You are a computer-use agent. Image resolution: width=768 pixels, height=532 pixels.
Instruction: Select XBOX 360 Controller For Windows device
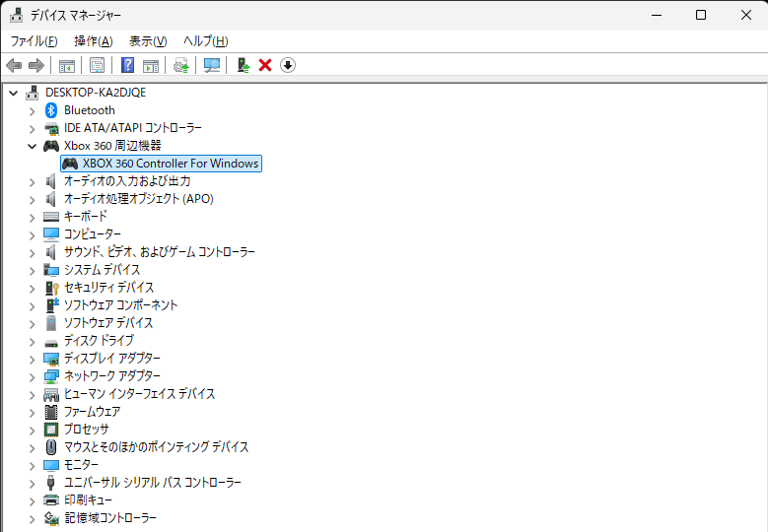coord(170,164)
